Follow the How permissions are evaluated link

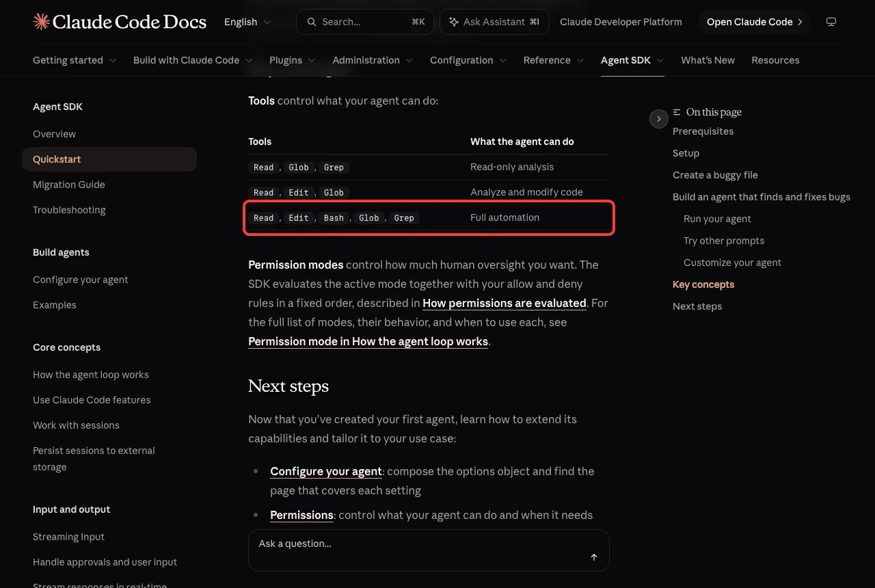pyautogui.click(x=504, y=303)
